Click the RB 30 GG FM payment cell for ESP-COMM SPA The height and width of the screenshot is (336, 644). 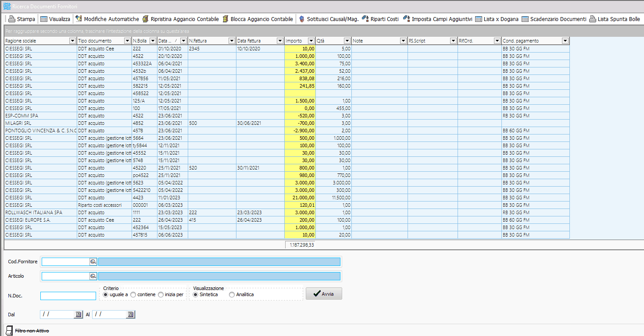pos(536,116)
